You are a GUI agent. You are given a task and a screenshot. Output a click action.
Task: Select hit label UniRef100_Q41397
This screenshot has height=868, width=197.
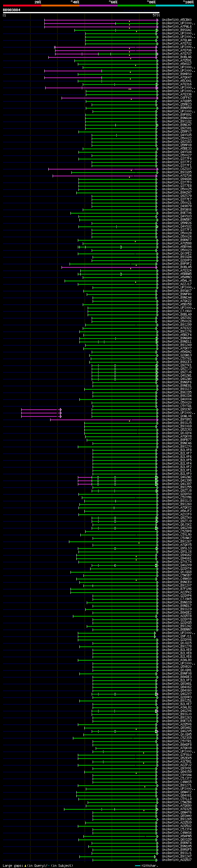click(x=176, y=484)
